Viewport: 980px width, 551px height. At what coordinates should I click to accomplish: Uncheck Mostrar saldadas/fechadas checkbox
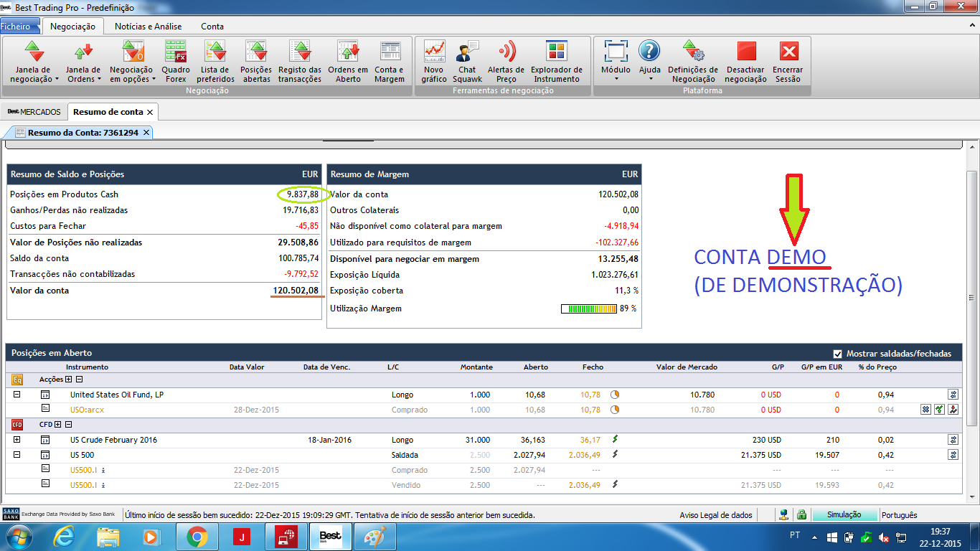838,354
